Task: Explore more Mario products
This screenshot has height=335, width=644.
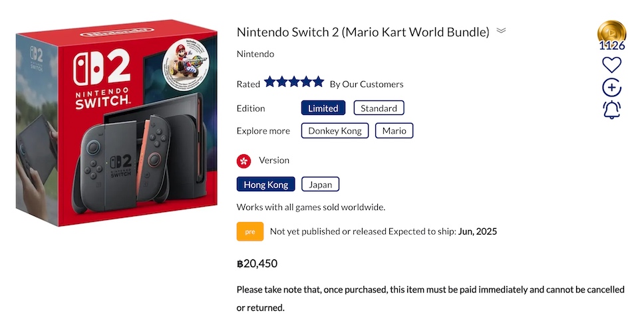Action: coord(394,131)
